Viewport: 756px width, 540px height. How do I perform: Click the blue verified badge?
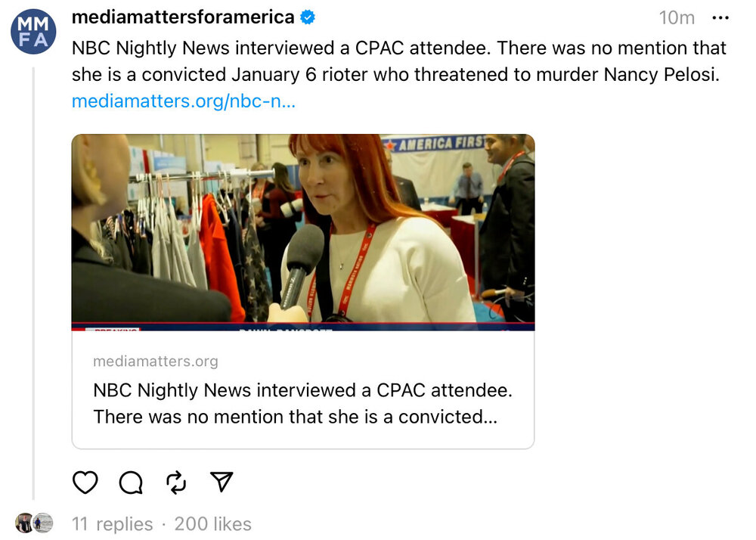coord(308,17)
